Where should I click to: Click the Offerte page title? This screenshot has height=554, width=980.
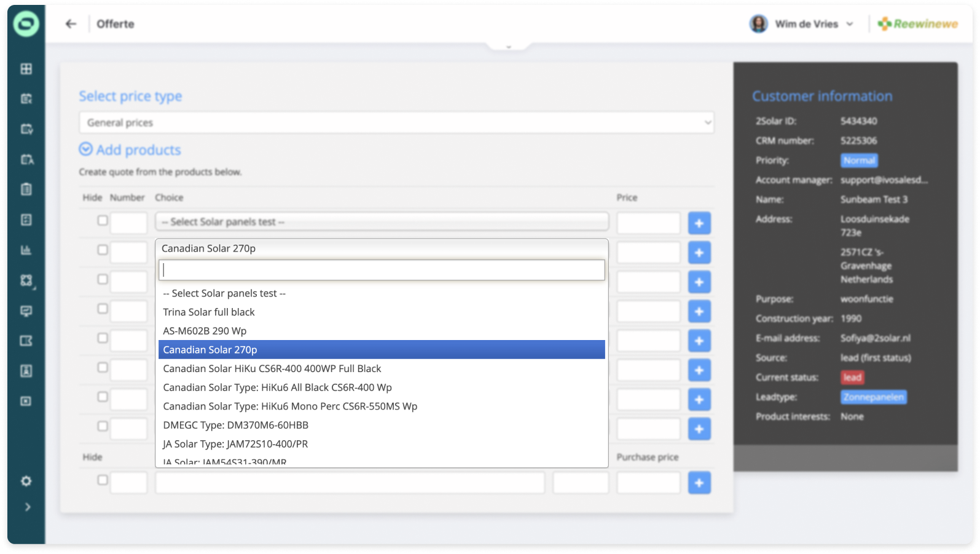[x=116, y=24]
